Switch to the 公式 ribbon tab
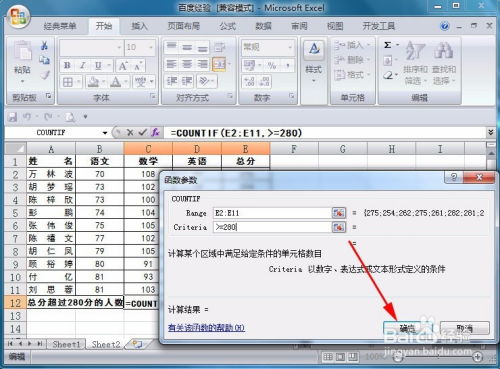 pos(228,26)
